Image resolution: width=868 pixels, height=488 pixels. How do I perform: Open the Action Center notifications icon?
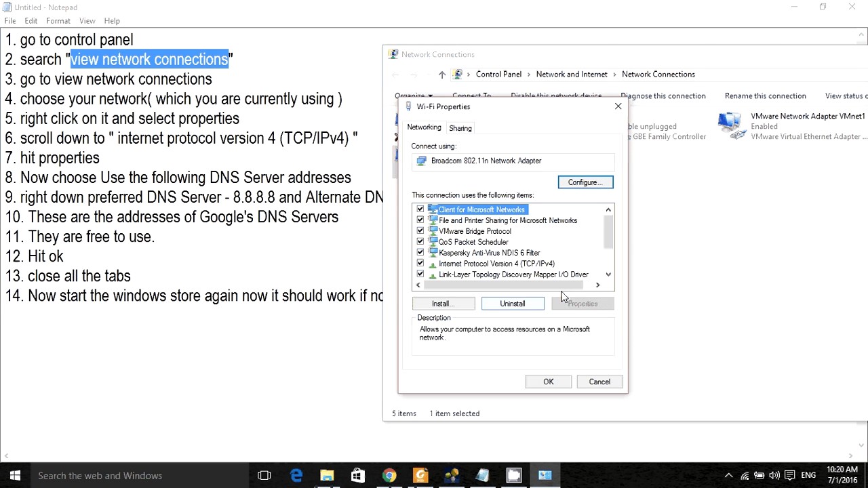point(789,476)
